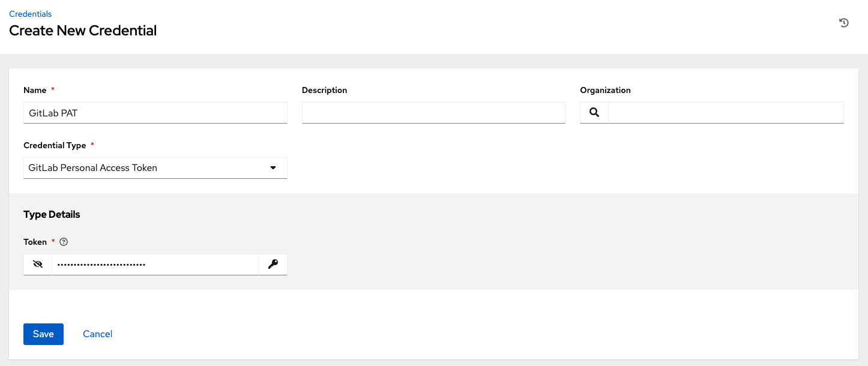Click the Organization text input box
Screen dimensions: 868x366
pyautogui.click(x=725, y=113)
